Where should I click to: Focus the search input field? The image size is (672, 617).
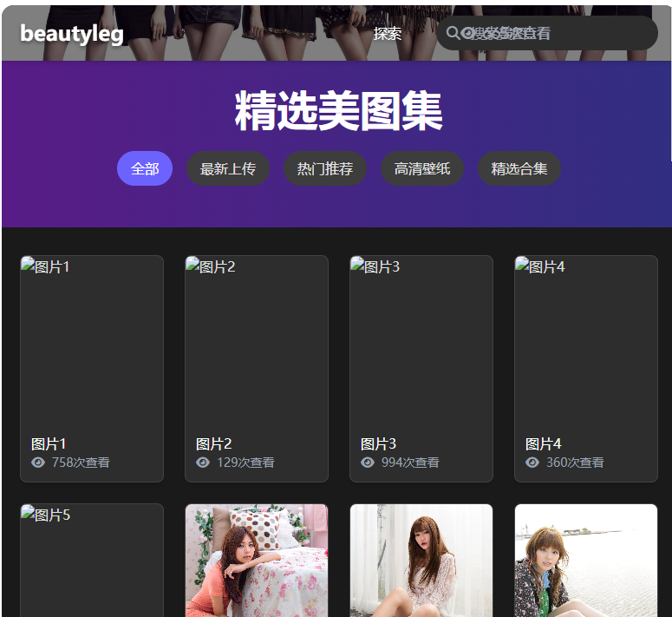(547, 33)
